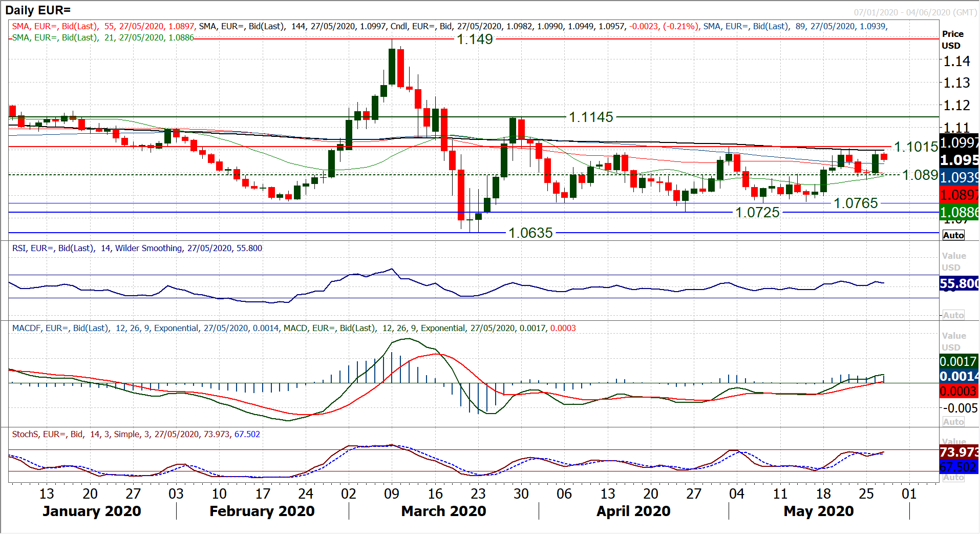Viewport: 980px width, 534px height.
Task: Click the green 1.0886 SMA price tag
Action: tap(959, 212)
